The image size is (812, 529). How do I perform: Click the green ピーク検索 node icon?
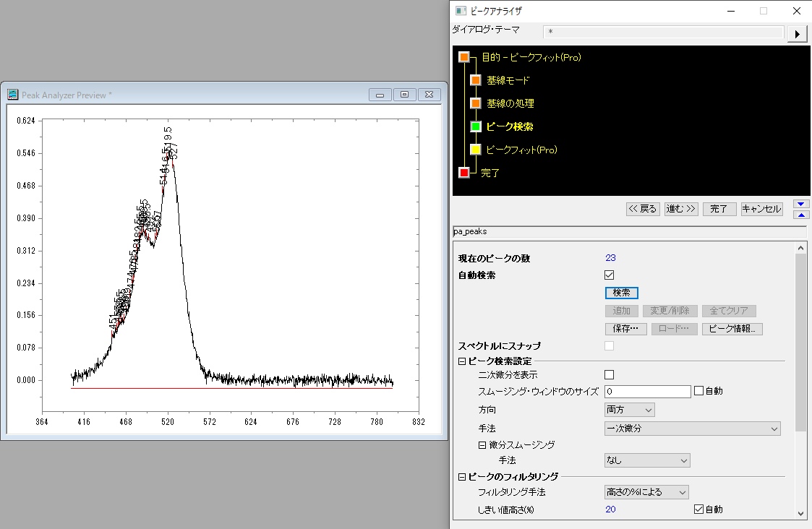pyautogui.click(x=476, y=126)
